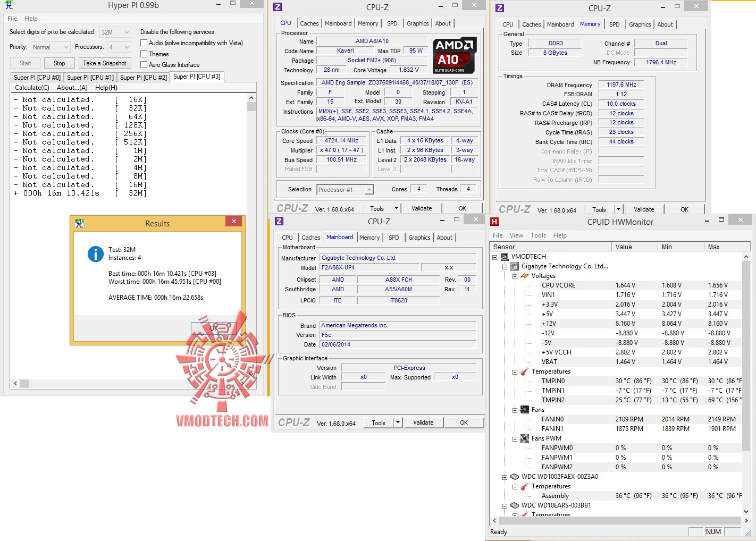Click the HWMonitor horizontal scrollbar right arrow
Screen dimensions: 756x541
[x=745, y=521]
